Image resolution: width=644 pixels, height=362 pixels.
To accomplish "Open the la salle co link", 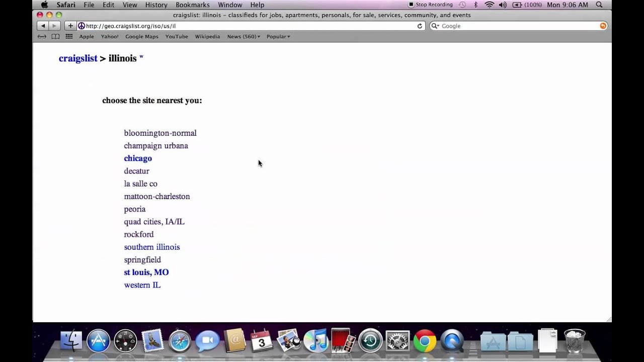I will (x=140, y=184).
